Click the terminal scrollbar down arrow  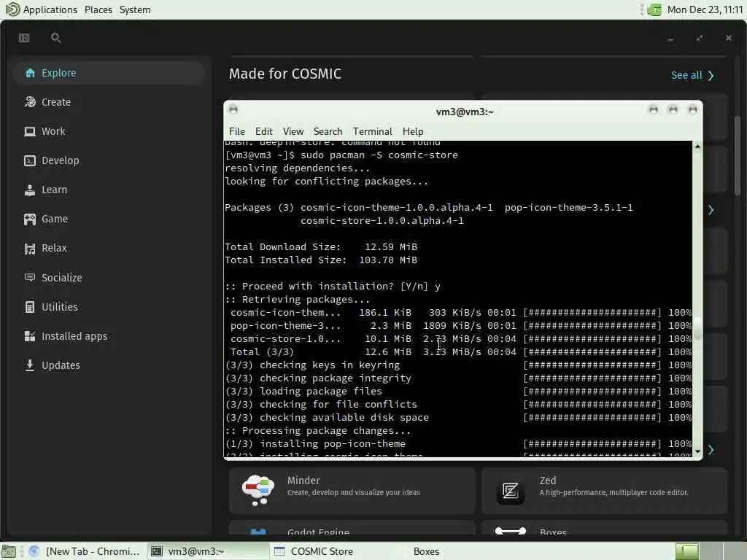click(697, 451)
